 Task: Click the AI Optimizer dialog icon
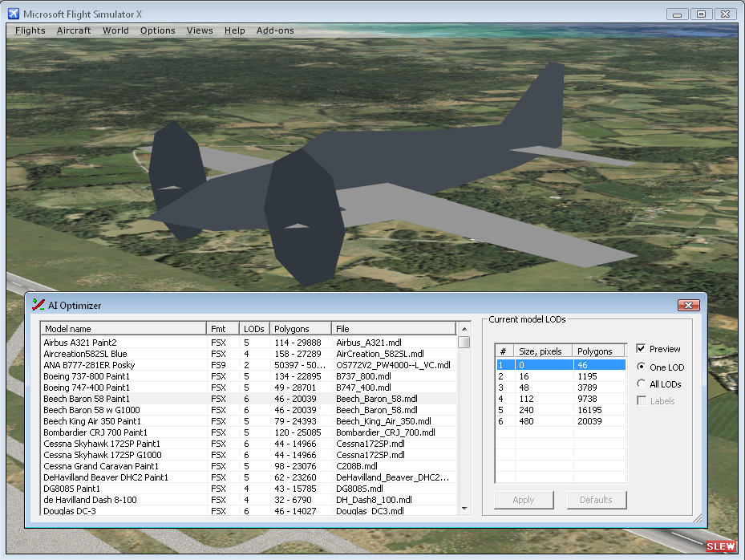click(x=38, y=305)
